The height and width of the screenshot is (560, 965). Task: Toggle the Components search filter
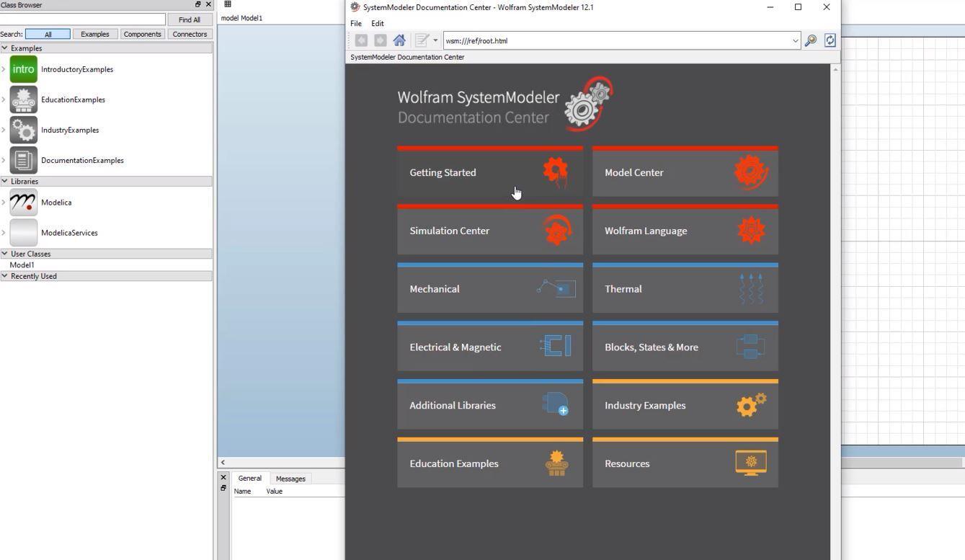click(x=142, y=33)
